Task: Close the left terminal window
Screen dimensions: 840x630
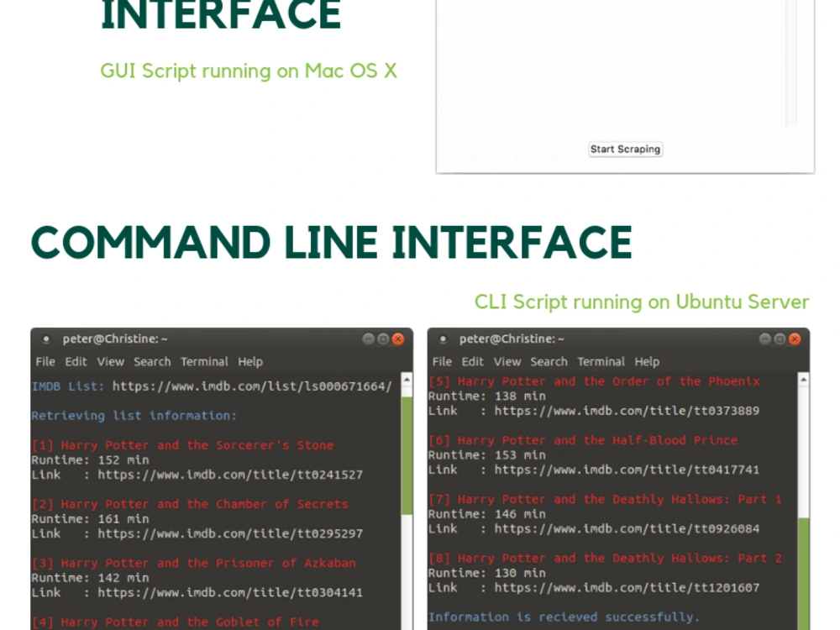Action: (398, 339)
